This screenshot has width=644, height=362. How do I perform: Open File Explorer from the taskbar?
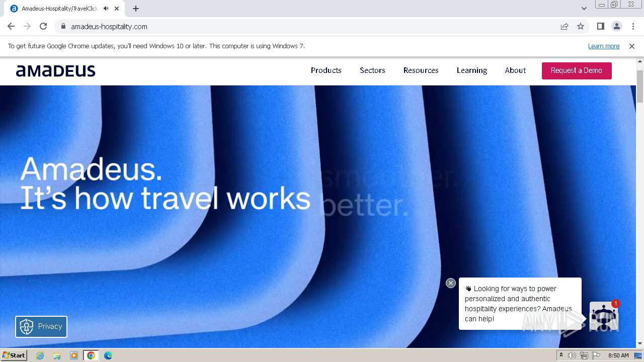[57, 355]
